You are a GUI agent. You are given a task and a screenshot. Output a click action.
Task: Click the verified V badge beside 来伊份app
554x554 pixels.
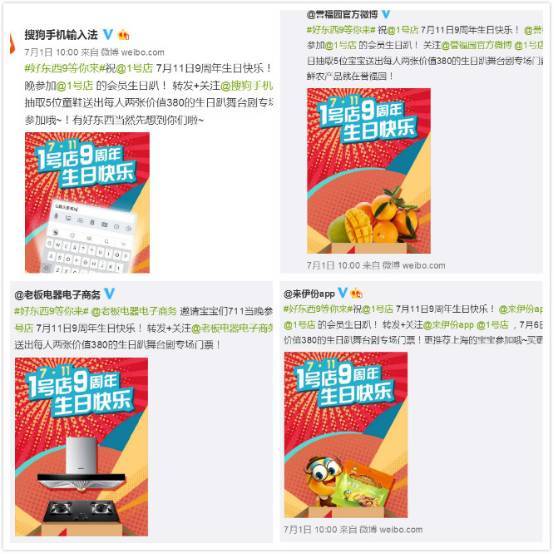pyautogui.click(x=343, y=293)
